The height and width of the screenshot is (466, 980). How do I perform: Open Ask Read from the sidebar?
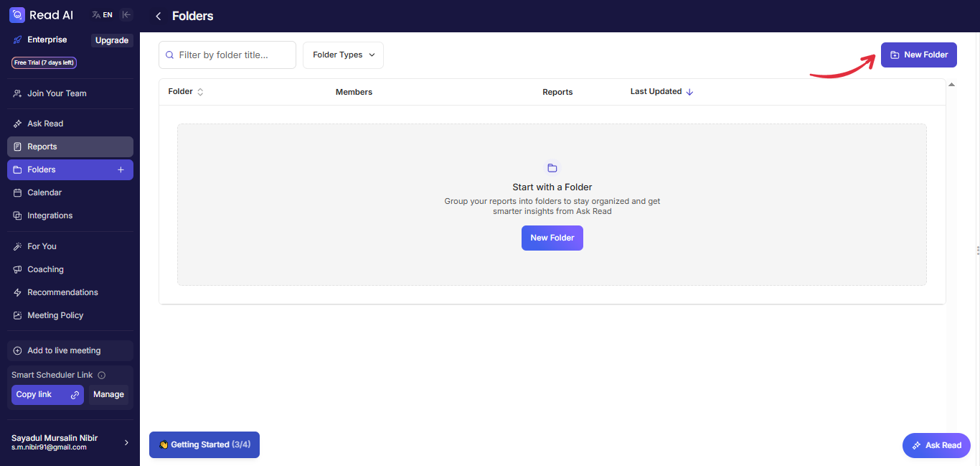[70, 124]
